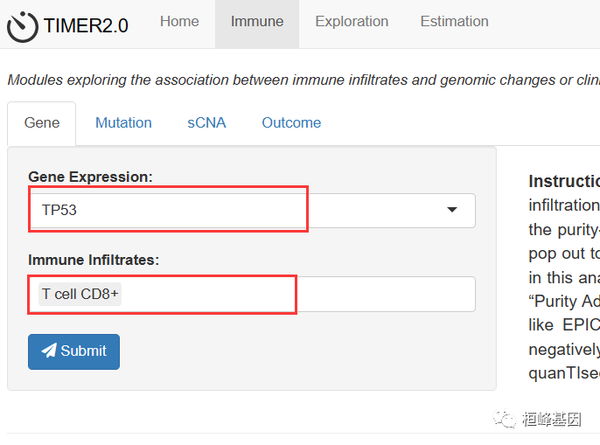Expand the Gene Expression dropdown arrow
This screenshot has width=600, height=445.
click(451, 210)
